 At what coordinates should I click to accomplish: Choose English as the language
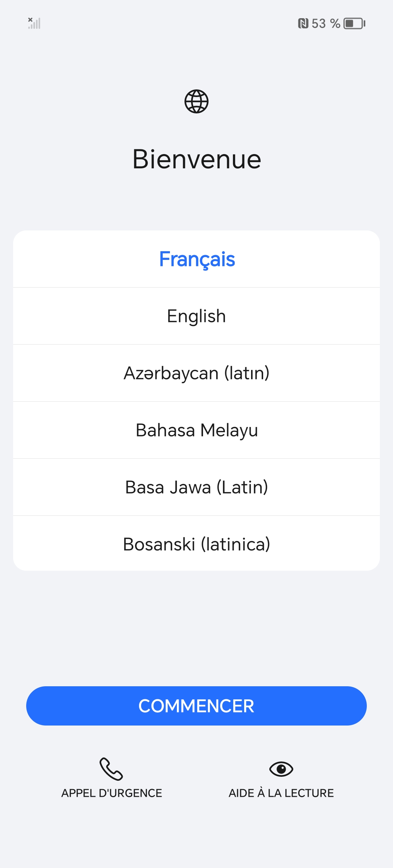pos(196,316)
